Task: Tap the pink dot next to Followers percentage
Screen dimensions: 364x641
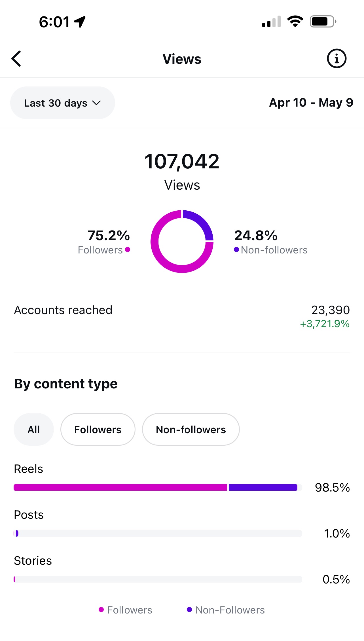Action: pyautogui.click(x=128, y=249)
